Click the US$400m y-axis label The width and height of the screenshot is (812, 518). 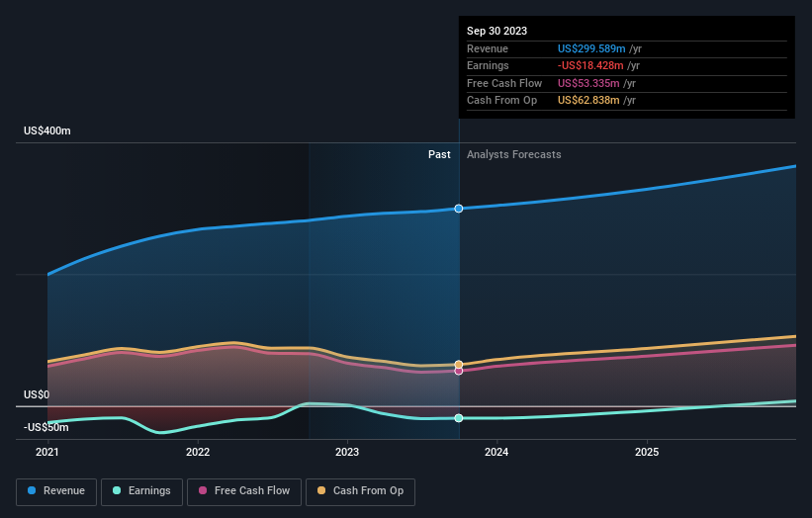(x=47, y=130)
